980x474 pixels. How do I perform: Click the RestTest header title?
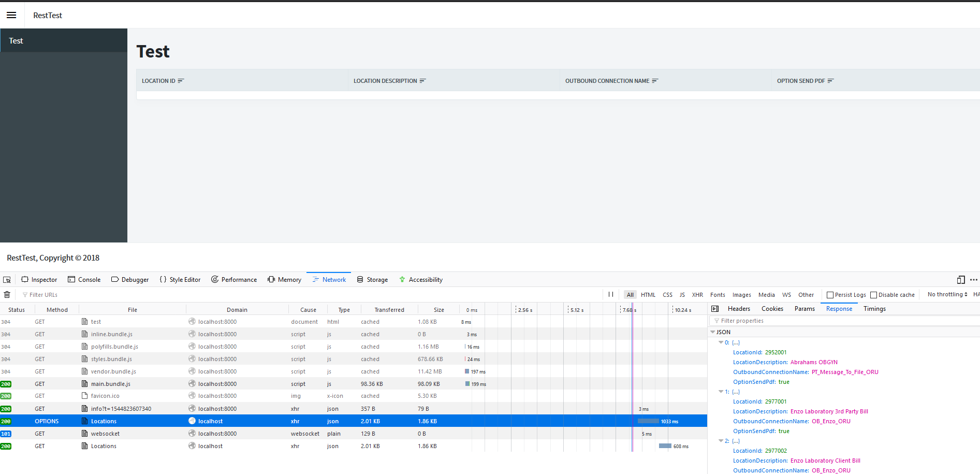coord(48,16)
